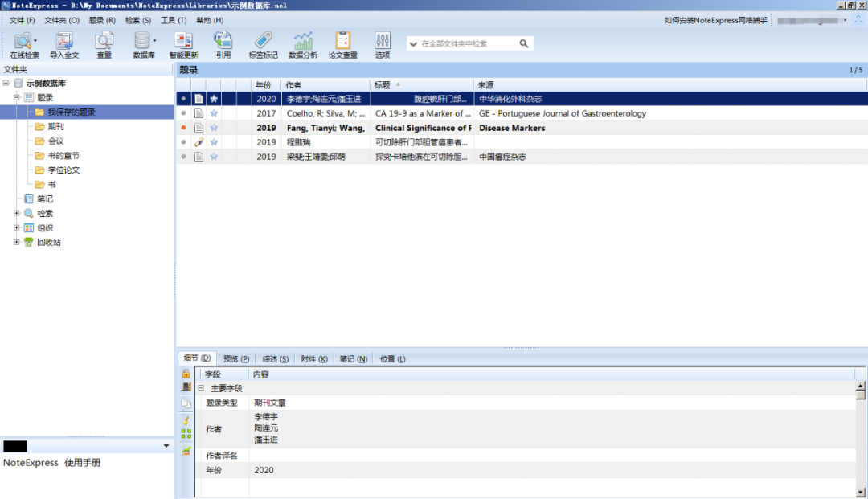This screenshot has height=499, width=868.
Task: Click the 导入全文 import full text icon
Action: point(64,45)
